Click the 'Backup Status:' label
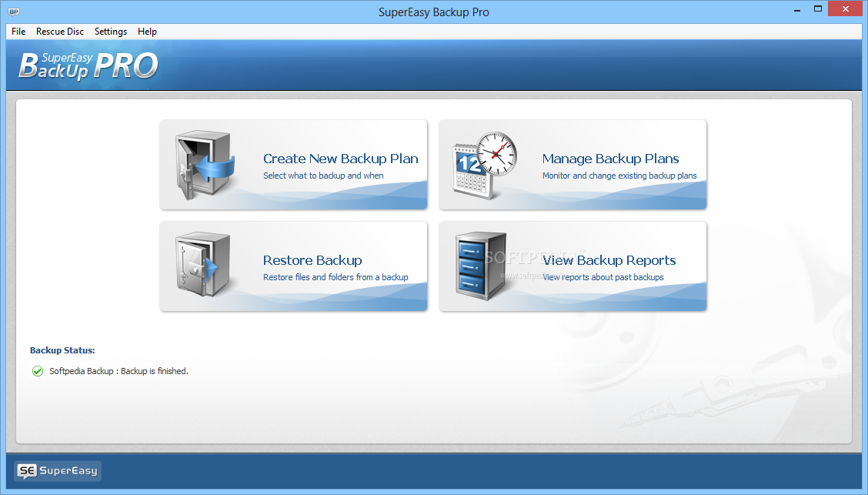The height and width of the screenshot is (495, 868). [62, 350]
